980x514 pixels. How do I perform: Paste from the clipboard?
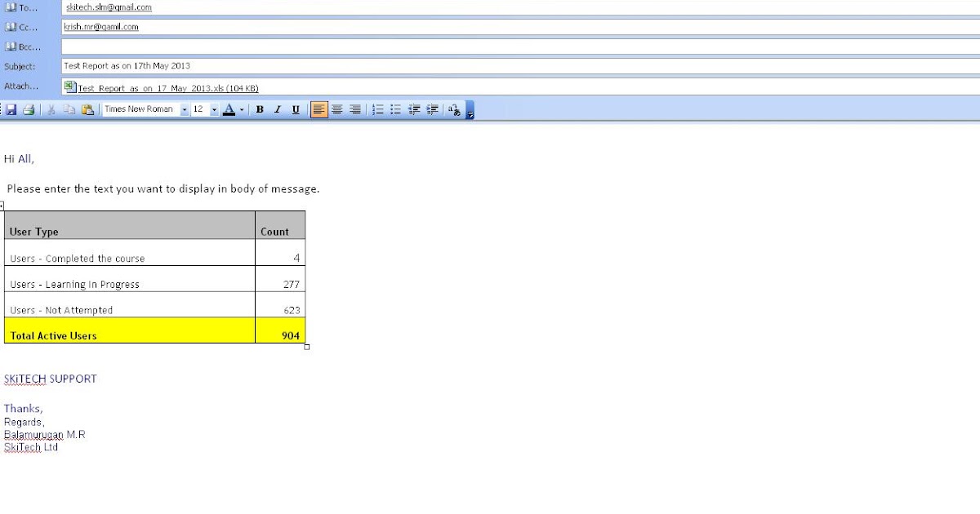pyautogui.click(x=87, y=109)
